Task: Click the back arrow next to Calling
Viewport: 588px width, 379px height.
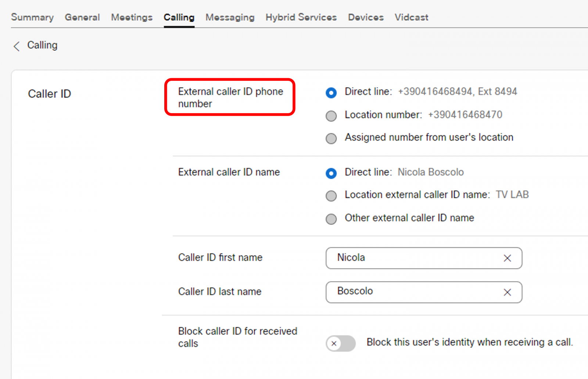Action: [x=17, y=46]
